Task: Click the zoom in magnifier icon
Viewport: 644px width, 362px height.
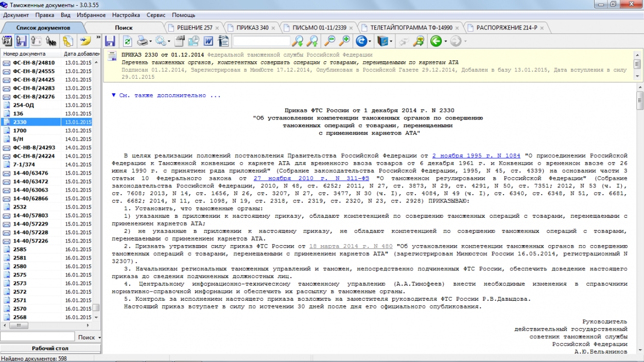Action: pyautogui.click(x=344, y=41)
